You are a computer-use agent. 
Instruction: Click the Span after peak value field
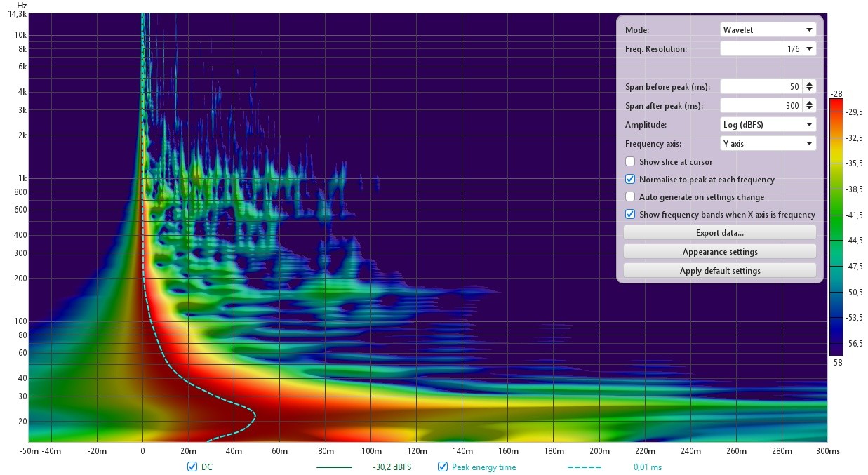pos(761,106)
